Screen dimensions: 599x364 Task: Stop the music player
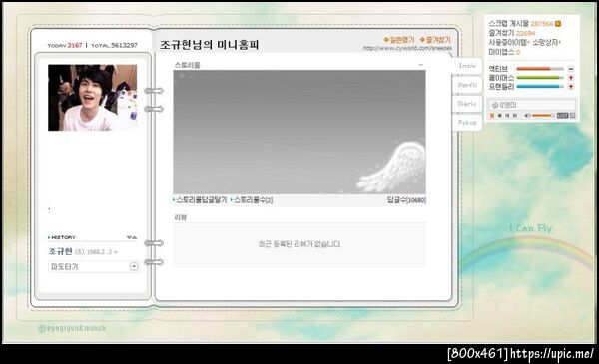tap(500, 115)
